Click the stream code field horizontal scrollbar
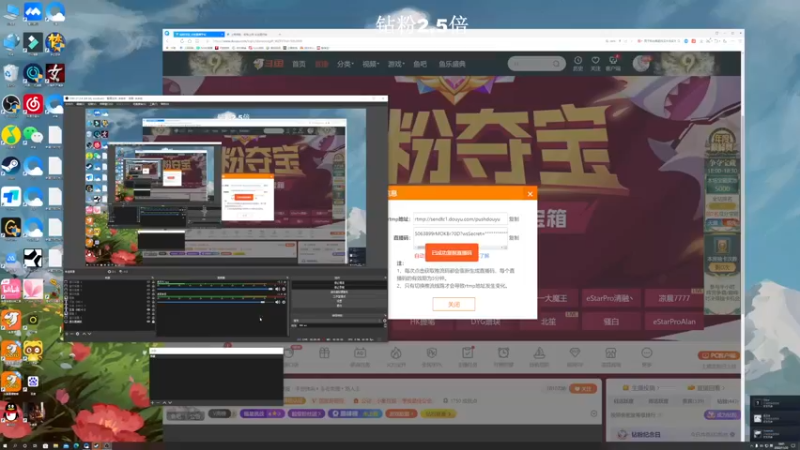 click(x=461, y=247)
